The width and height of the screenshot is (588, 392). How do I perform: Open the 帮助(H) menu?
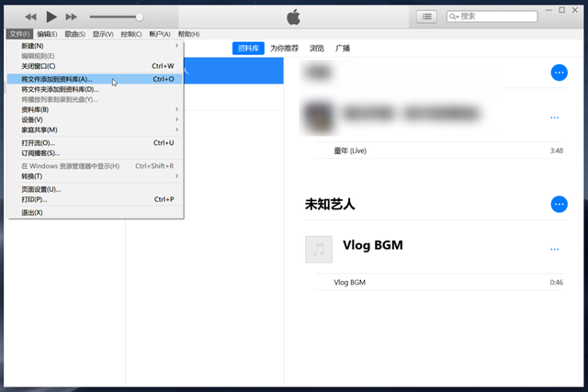(188, 34)
